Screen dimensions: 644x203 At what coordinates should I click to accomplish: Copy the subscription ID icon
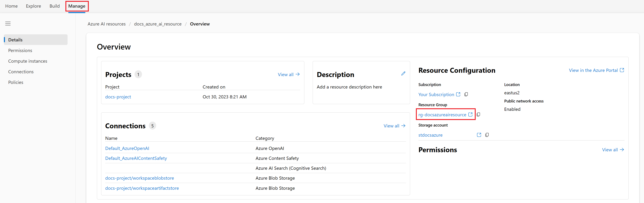466,94
